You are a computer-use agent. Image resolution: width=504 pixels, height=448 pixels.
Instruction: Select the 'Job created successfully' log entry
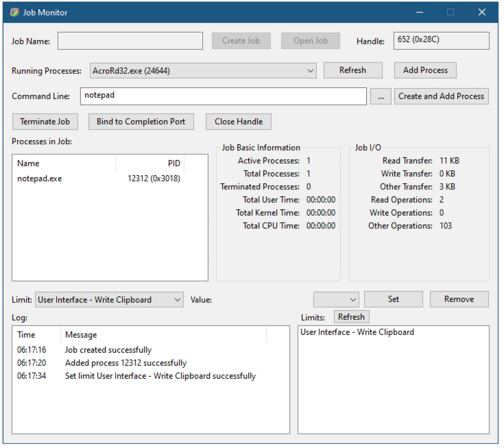(108, 350)
